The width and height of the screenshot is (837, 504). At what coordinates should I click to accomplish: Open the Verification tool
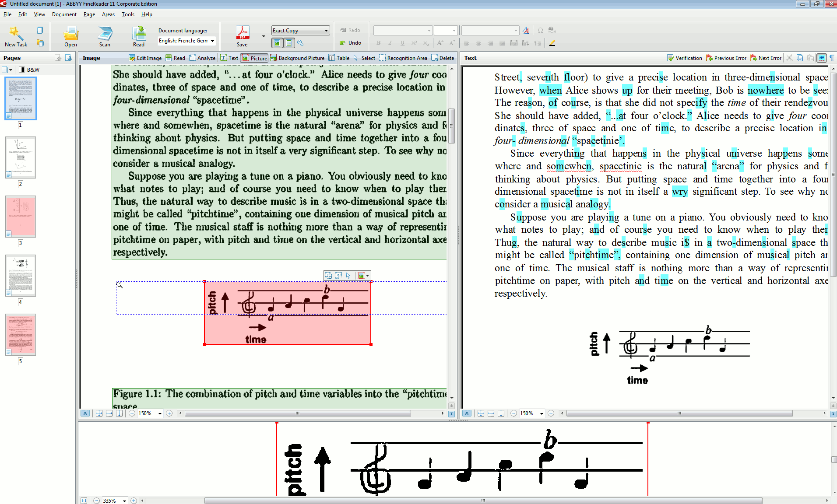click(x=685, y=58)
